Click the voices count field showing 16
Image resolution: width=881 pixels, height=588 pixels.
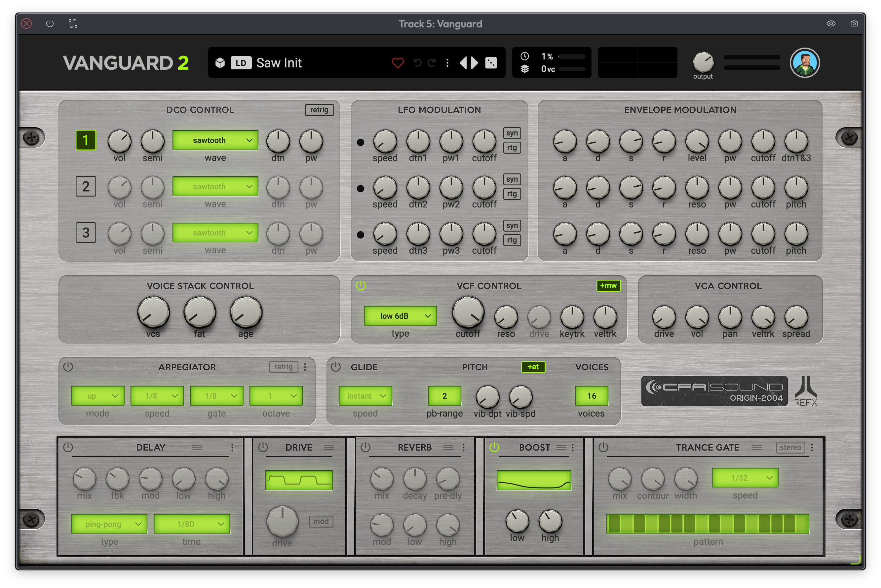click(592, 396)
